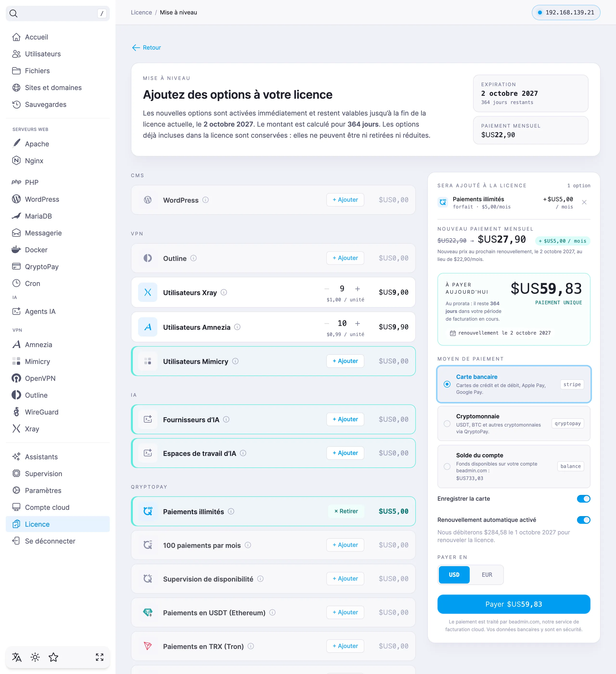
Task: Increase Utilisateurs Xray quantity
Action: pyautogui.click(x=358, y=289)
